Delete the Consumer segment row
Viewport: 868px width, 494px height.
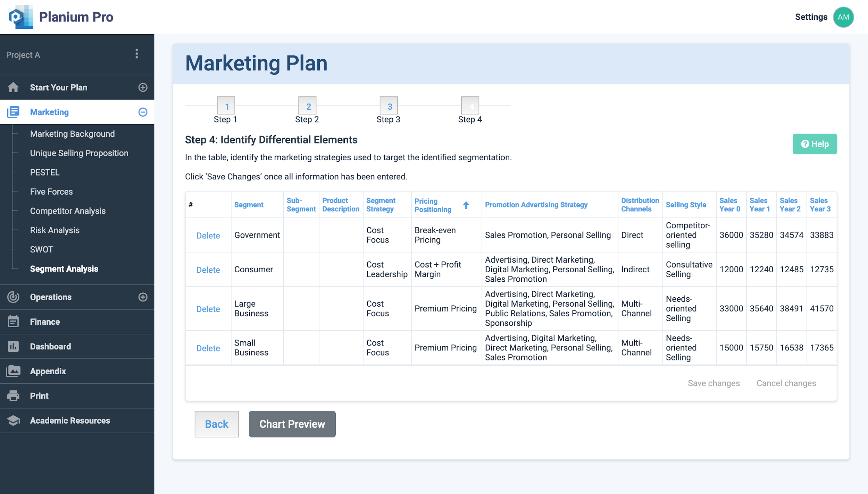pos(208,270)
